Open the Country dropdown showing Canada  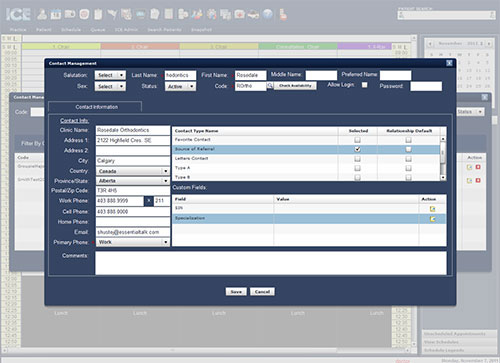(133, 171)
